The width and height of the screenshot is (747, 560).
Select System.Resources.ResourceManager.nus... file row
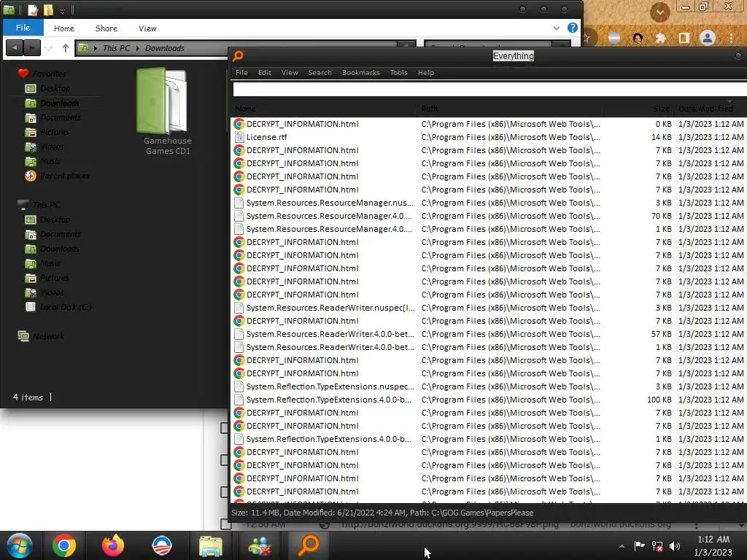coord(488,203)
